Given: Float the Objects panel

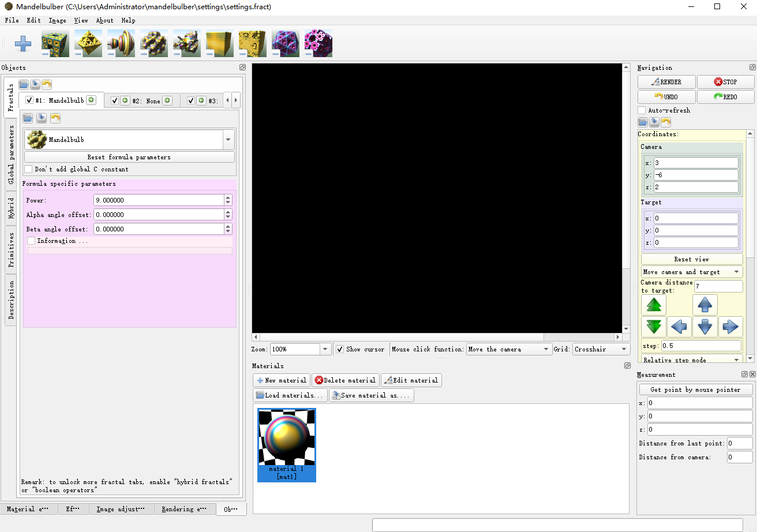Looking at the screenshot, I should [x=242, y=68].
